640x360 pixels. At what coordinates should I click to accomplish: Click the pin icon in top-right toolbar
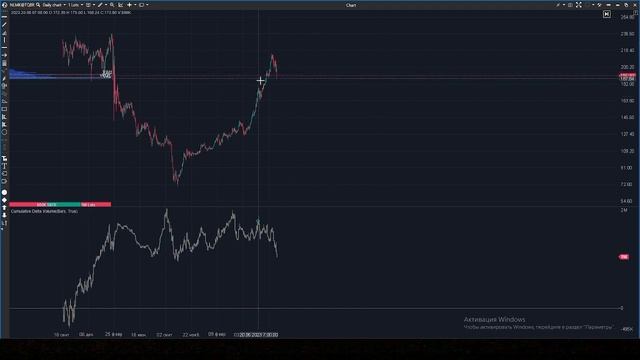[558, 5]
